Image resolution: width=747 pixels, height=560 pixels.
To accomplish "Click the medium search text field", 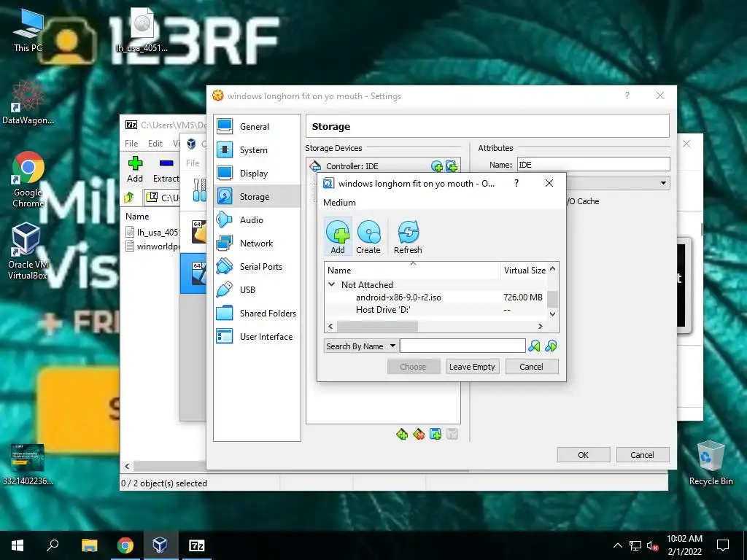I will pos(462,346).
